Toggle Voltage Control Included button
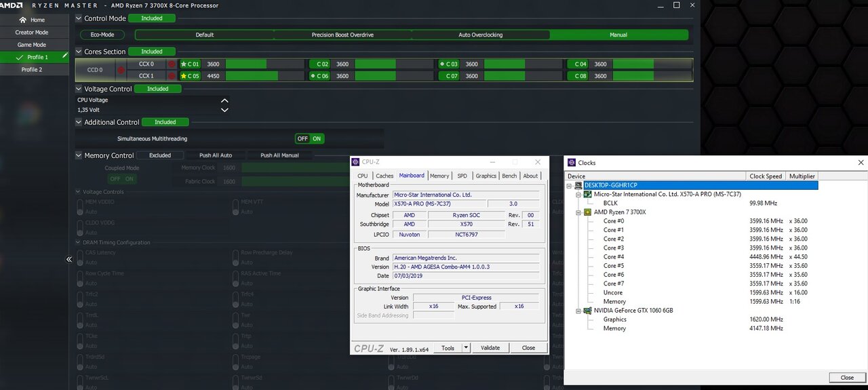Viewport: 868px width, 390px height. [x=158, y=89]
